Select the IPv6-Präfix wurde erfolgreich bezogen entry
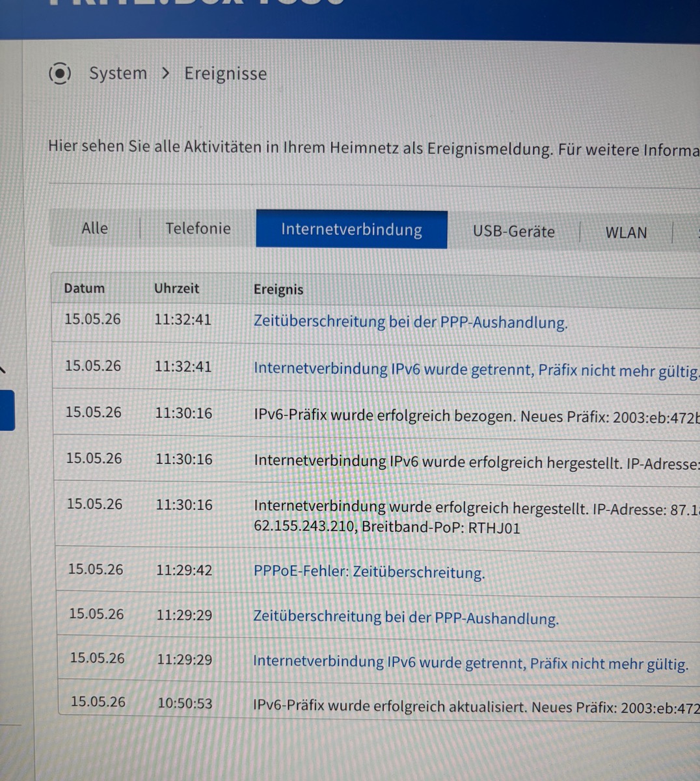The width and height of the screenshot is (700, 781). (476, 415)
